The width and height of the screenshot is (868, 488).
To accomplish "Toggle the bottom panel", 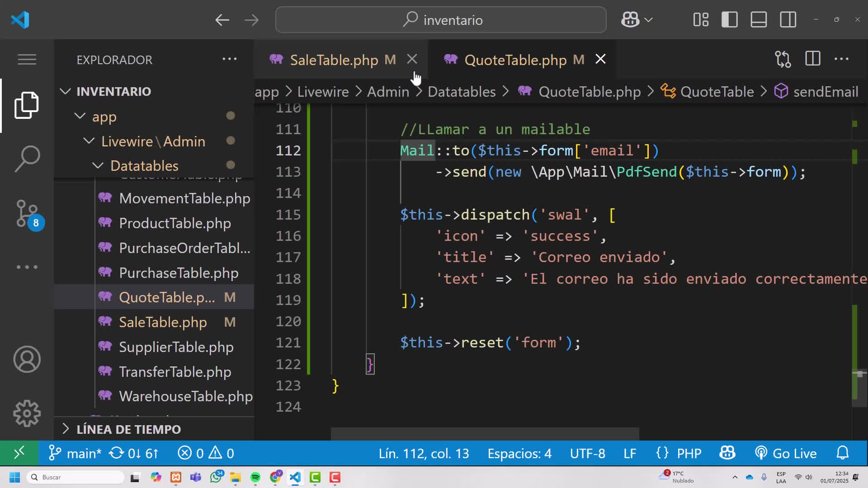I will pyautogui.click(x=759, y=20).
